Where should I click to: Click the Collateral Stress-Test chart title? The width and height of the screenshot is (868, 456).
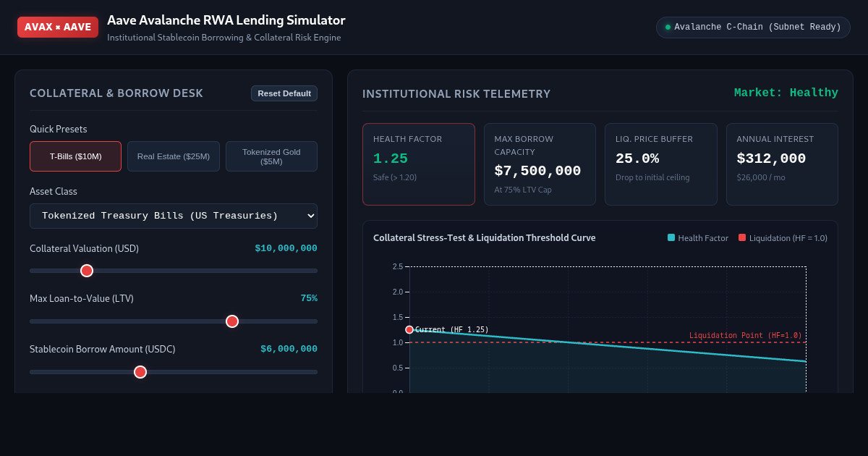(x=485, y=238)
